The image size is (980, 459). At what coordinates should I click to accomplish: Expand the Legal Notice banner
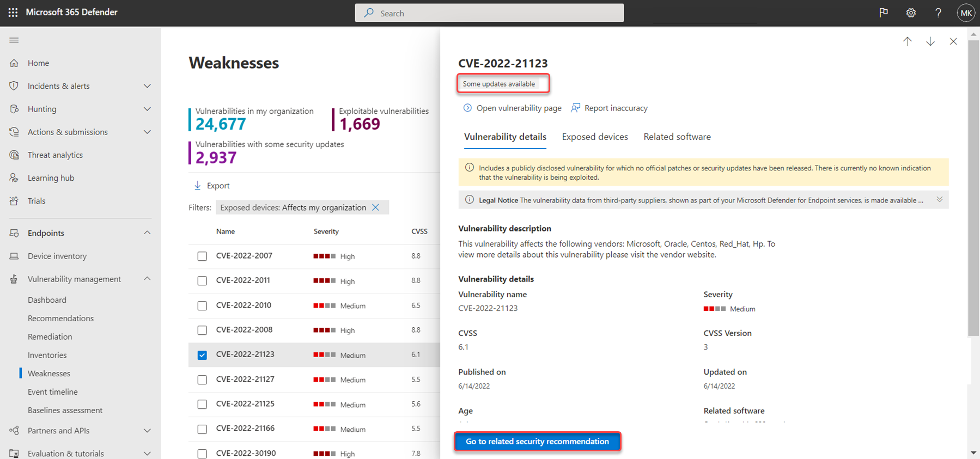tap(940, 200)
